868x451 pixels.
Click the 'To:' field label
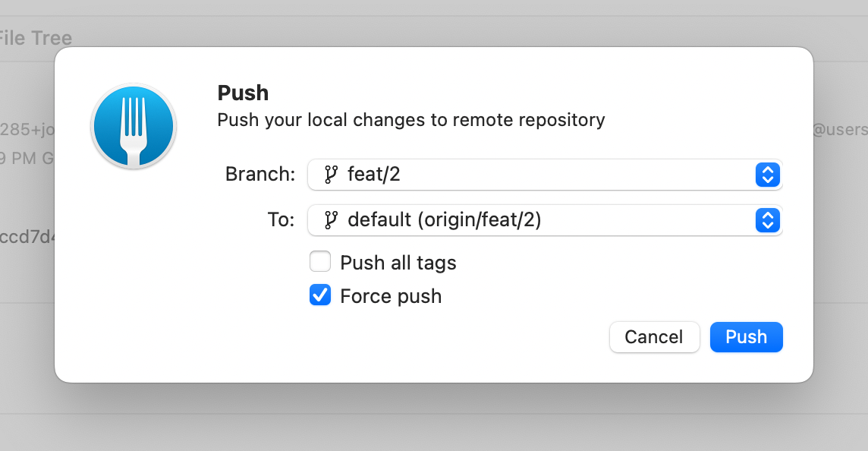[x=281, y=220]
